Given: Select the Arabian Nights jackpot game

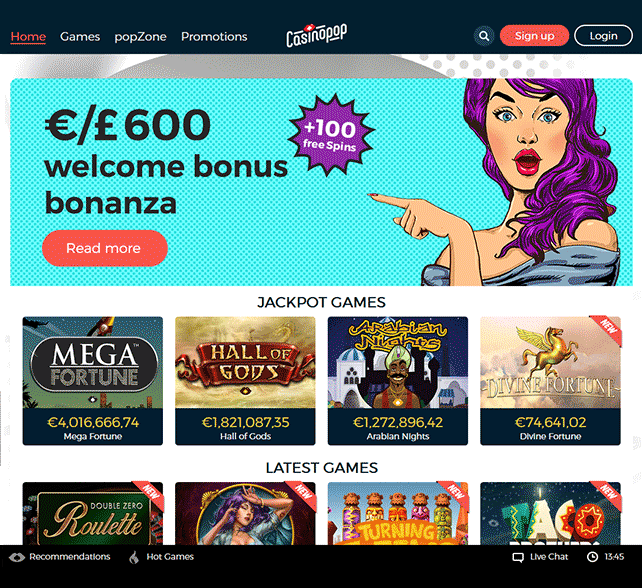Looking at the screenshot, I should (398, 380).
